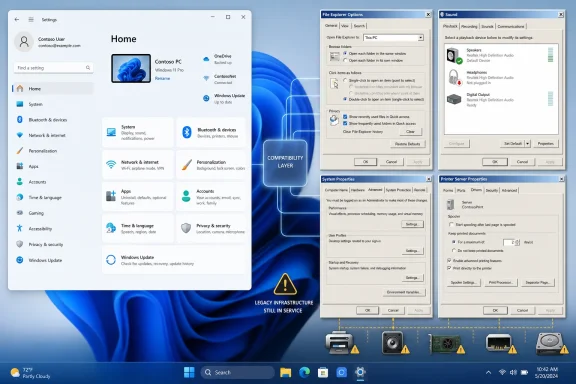Open Accounts in the Settings sidebar
The height and width of the screenshot is (384, 576).
pyautogui.click(x=53, y=182)
